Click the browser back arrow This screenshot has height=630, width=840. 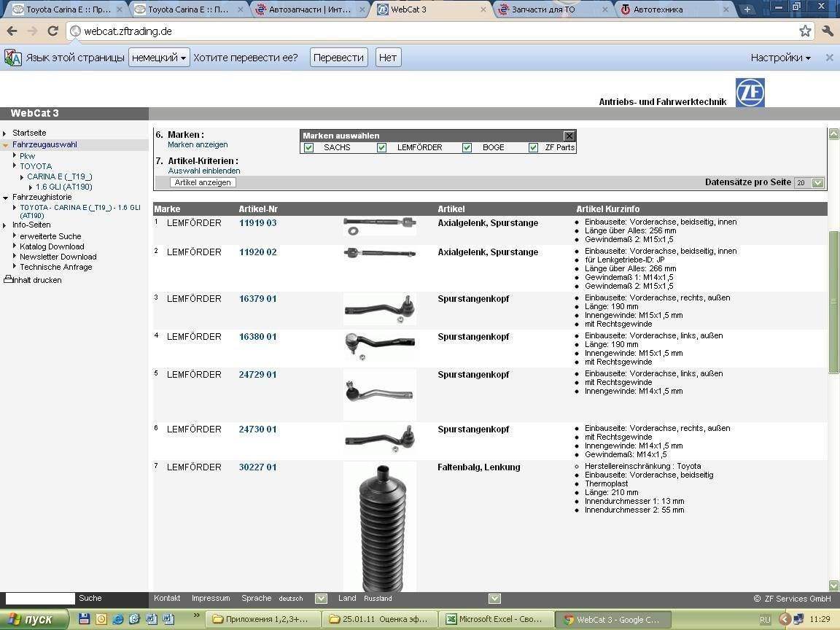[x=12, y=31]
